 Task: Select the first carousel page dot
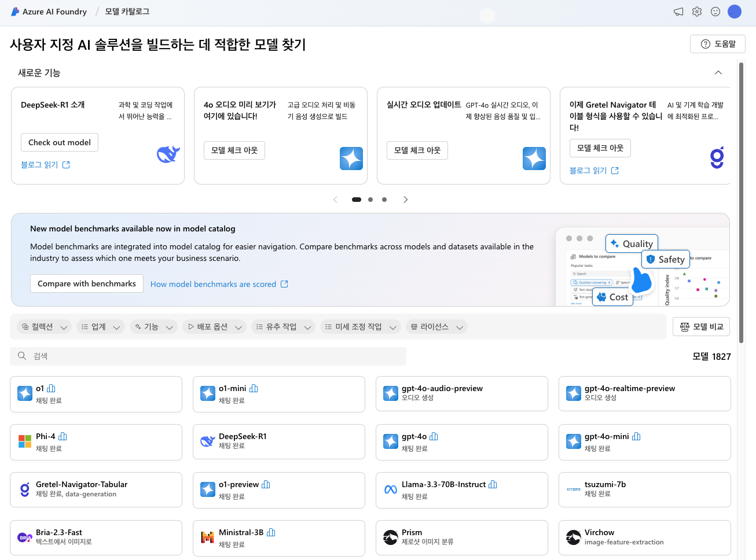coord(357,200)
